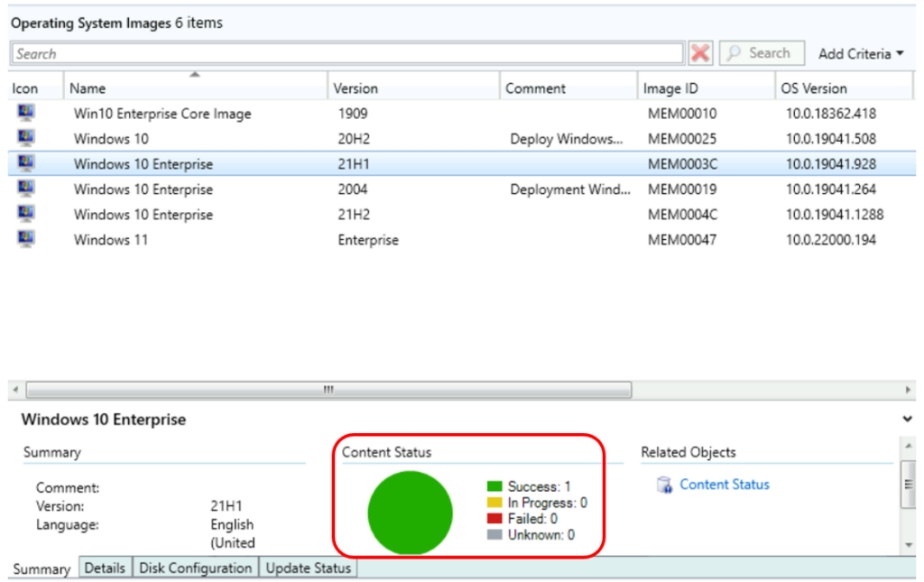The height and width of the screenshot is (582, 924).
Task: Click the Enterprise version cell for Windows 11
Action: tap(368, 240)
